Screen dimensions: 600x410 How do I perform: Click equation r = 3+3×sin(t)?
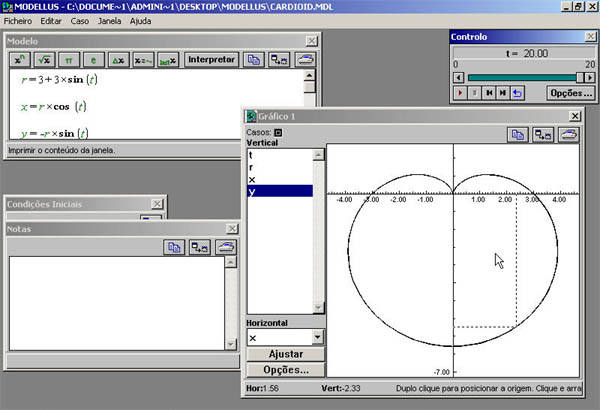(59, 80)
